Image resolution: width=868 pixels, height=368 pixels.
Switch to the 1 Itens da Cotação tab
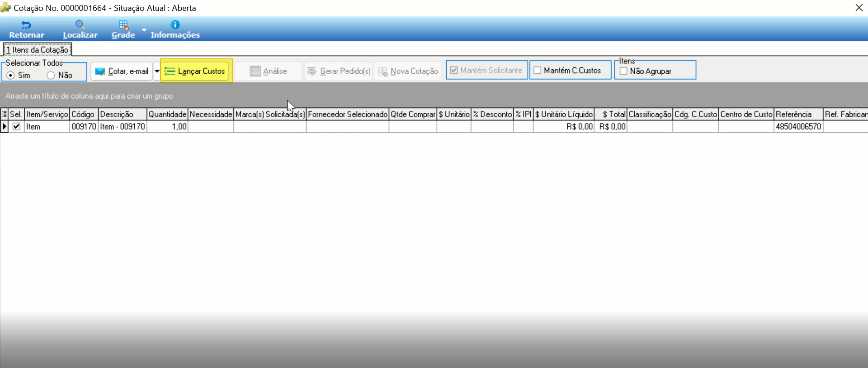point(38,50)
